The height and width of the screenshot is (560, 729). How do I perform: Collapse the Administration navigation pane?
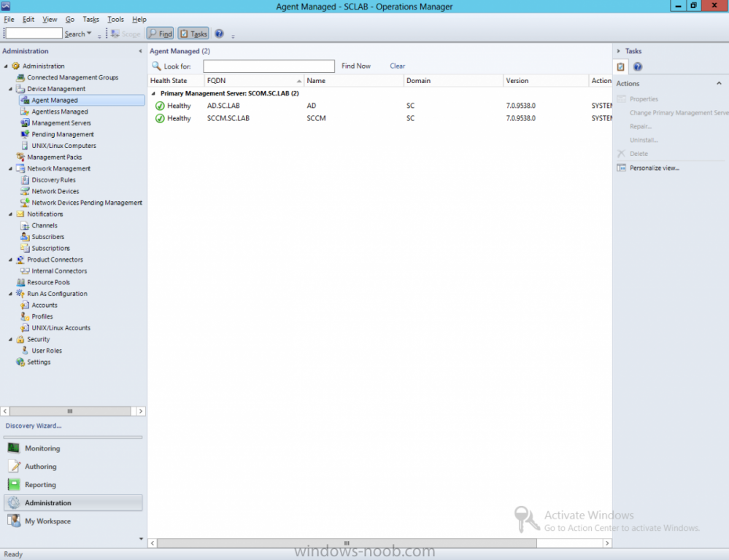(140, 51)
